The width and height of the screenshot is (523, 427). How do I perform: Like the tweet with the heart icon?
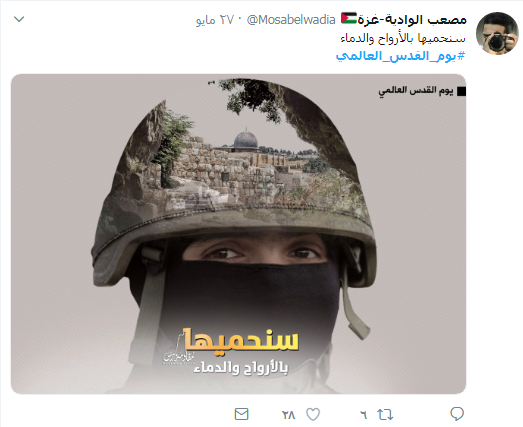click(313, 415)
